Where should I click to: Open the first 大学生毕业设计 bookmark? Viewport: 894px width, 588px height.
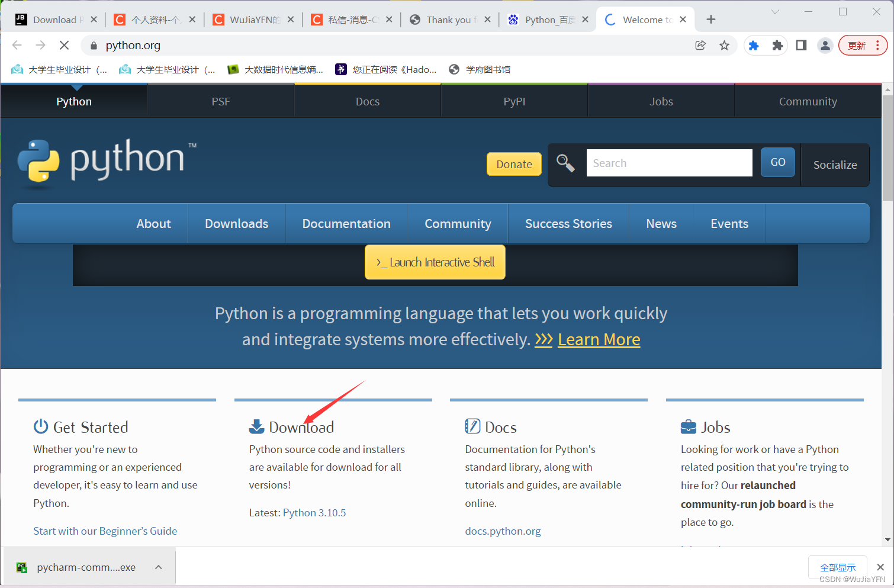coord(60,70)
